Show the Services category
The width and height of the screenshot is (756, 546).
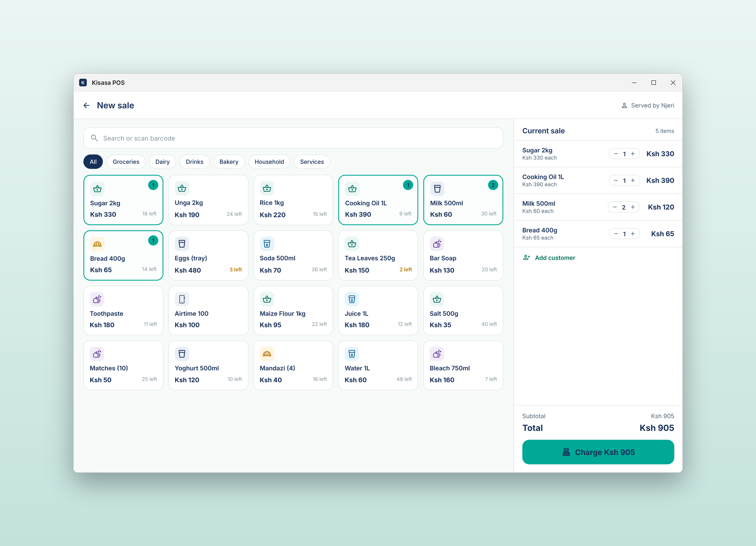click(x=312, y=162)
